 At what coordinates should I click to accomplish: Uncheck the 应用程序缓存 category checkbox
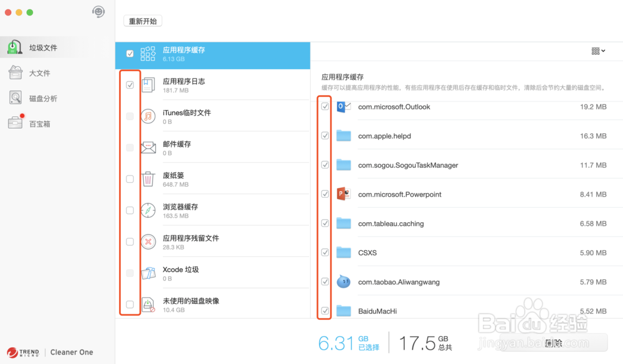pyautogui.click(x=130, y=53)
